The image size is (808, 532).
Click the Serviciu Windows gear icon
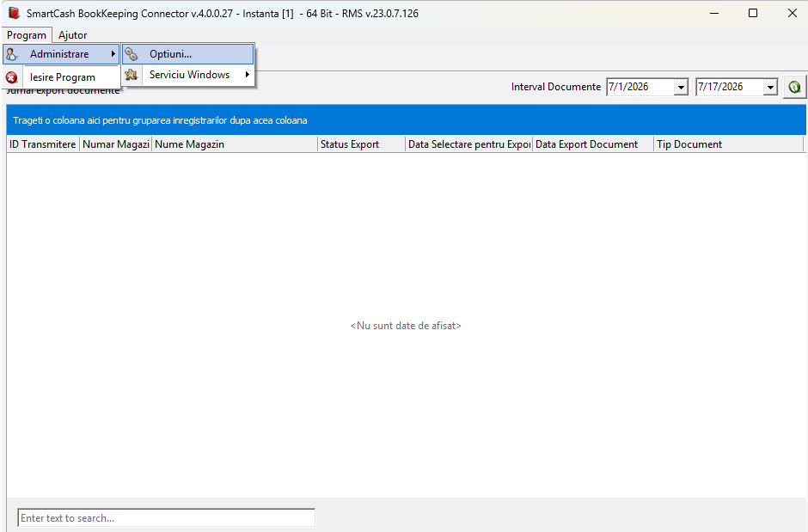[x=132, y=75]
